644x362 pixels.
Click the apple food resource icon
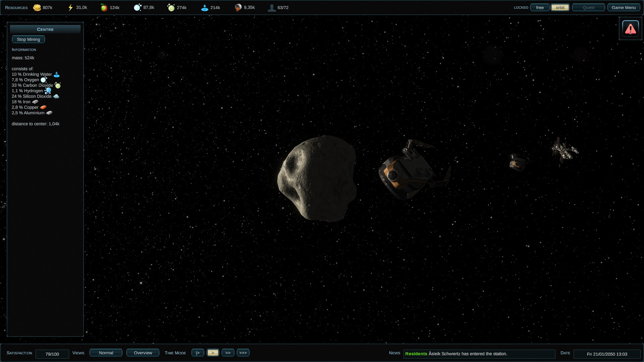(x=104, y=7)
